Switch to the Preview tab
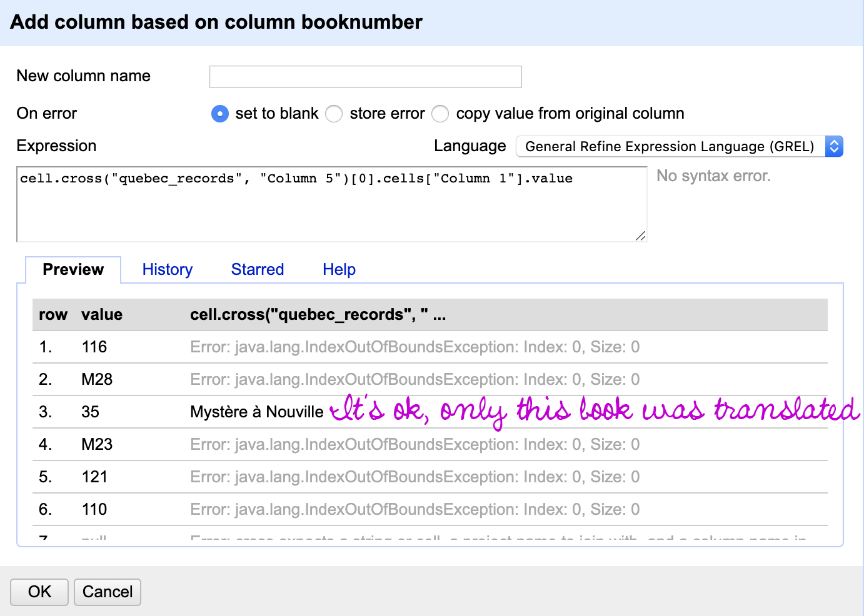 [x=73, y=269]
